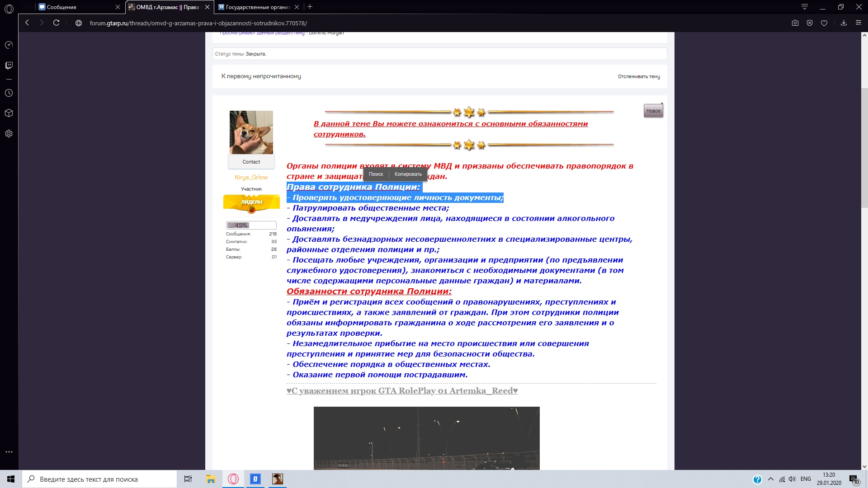Open Twitch panel in Opera sidebar
The image size is (868, 488).
[x=9, y=66]
